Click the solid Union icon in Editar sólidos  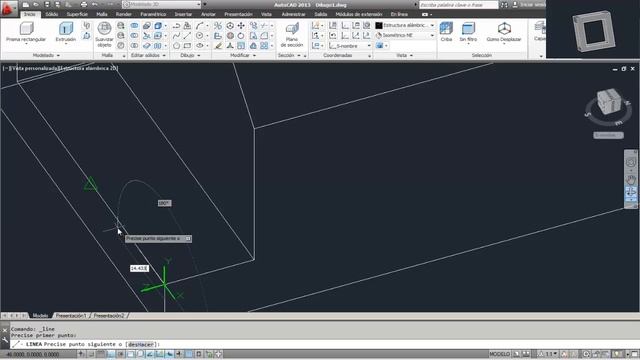click(x=134, y=26)
